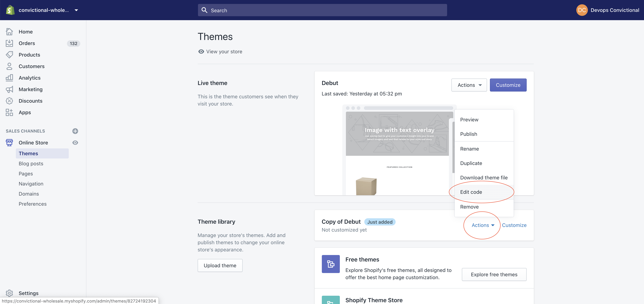This screenshot has width=644, height=304.
Task: Choose Duplicate in the actions menu
Action: [x=484, y=163]
